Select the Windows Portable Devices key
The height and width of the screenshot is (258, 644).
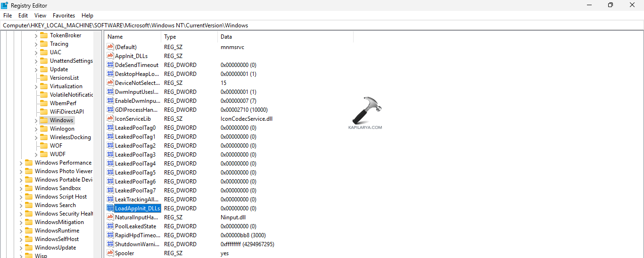pos(64,180)
